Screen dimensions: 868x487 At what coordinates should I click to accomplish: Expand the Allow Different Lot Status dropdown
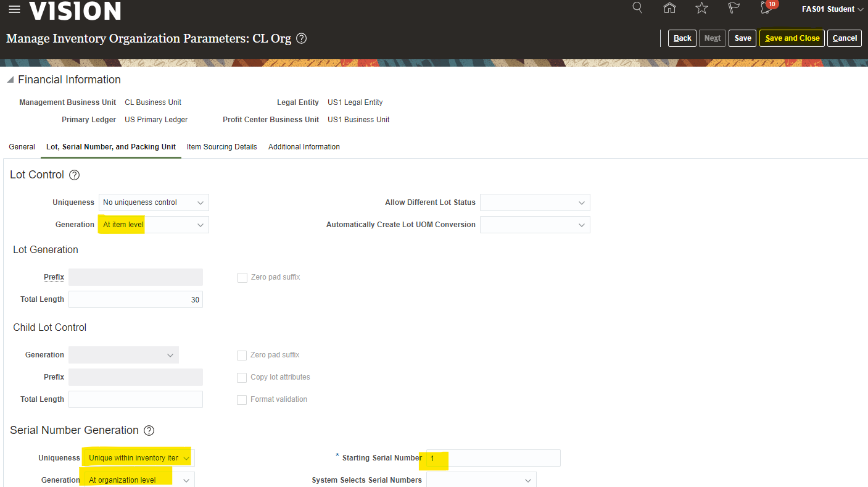click(x=535, y=202)
